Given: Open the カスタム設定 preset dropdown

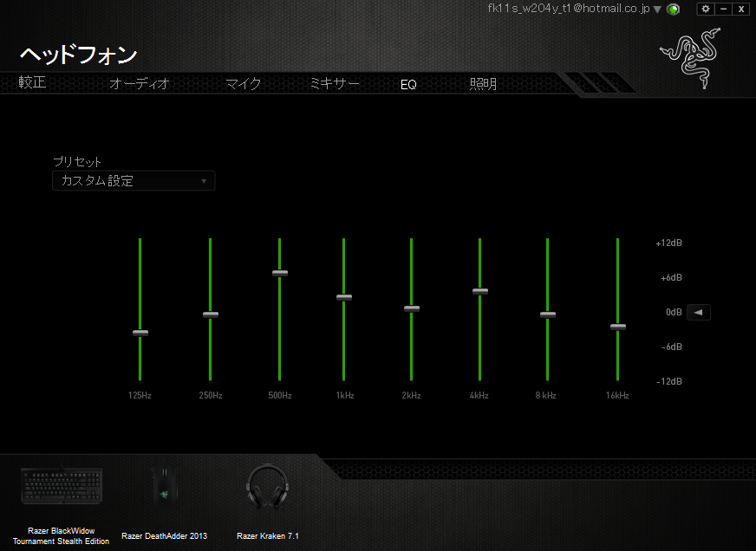Looking at the screenshot, I should pyautogui.click(x=134, y=181).
